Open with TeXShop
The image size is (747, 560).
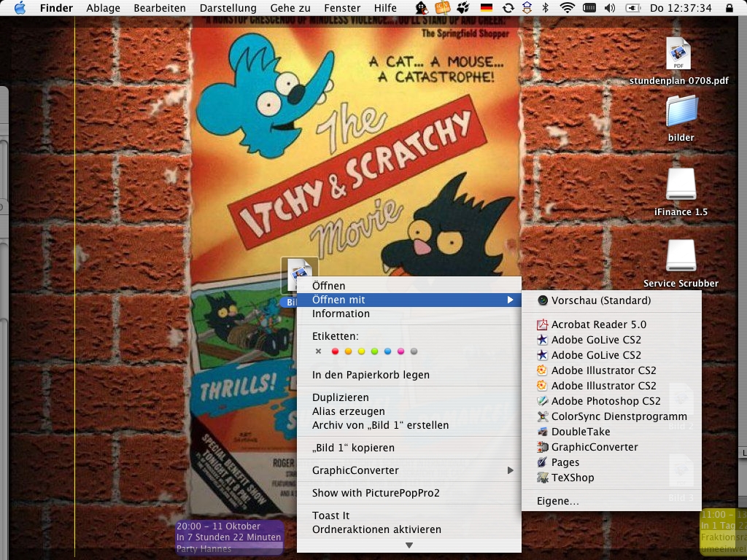click(x=611, y=478)
